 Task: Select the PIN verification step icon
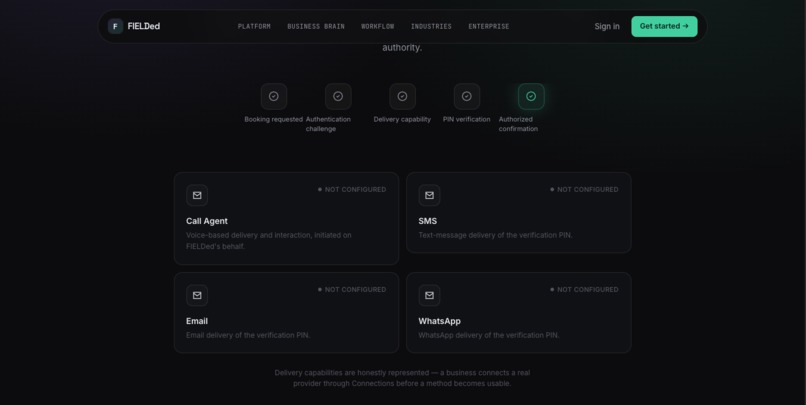coord(466,96)
